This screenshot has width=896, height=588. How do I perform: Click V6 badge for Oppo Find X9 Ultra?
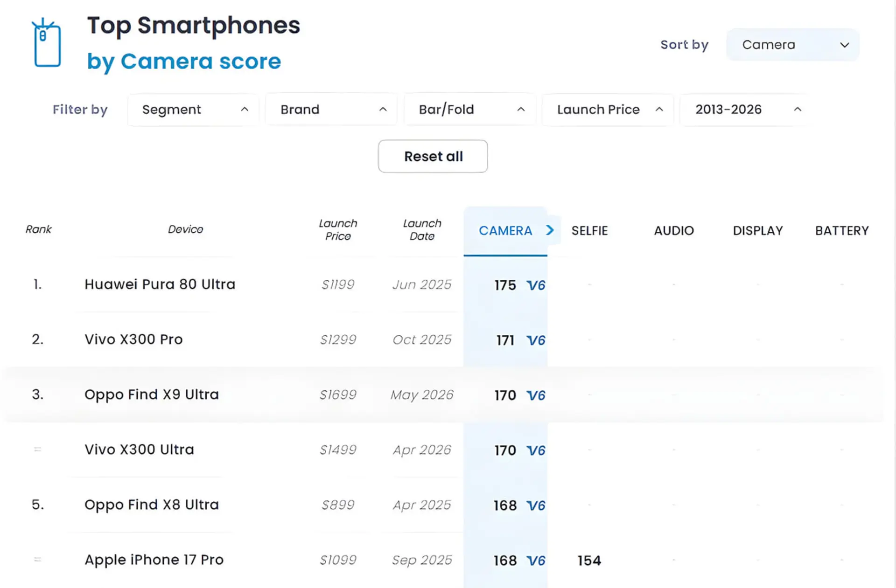click(x=536, y=395)
